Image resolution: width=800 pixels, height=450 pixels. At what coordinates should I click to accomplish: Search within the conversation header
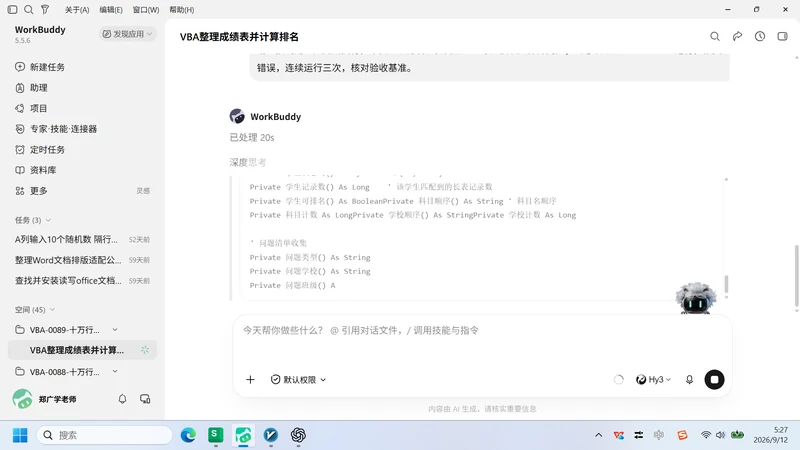click(x=715, y=36)
